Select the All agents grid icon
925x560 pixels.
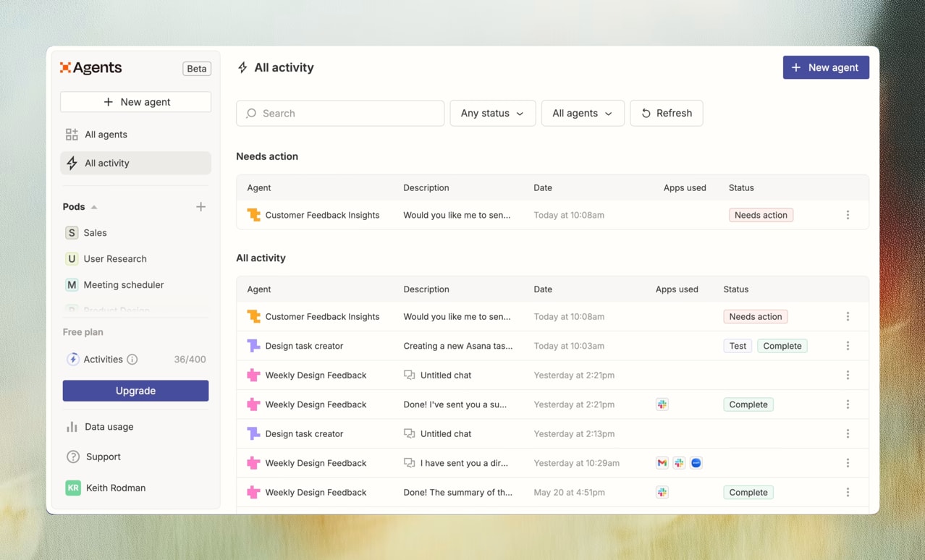point(72,134)
